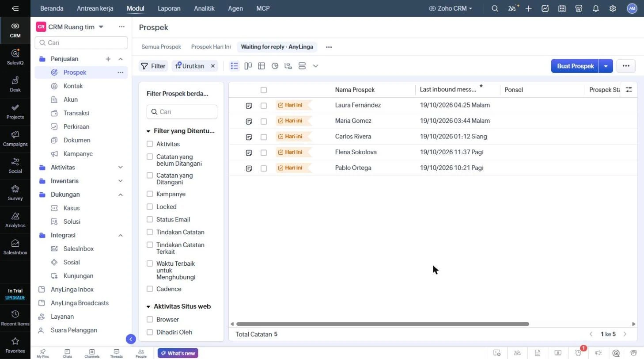Open the calendar icon in the top bar

562,8
